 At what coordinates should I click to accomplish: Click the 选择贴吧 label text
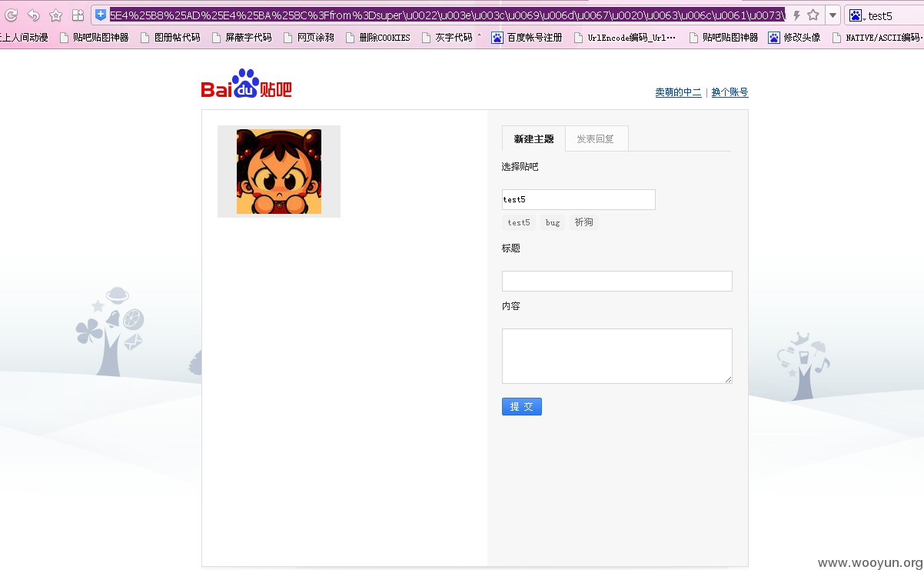520,167
